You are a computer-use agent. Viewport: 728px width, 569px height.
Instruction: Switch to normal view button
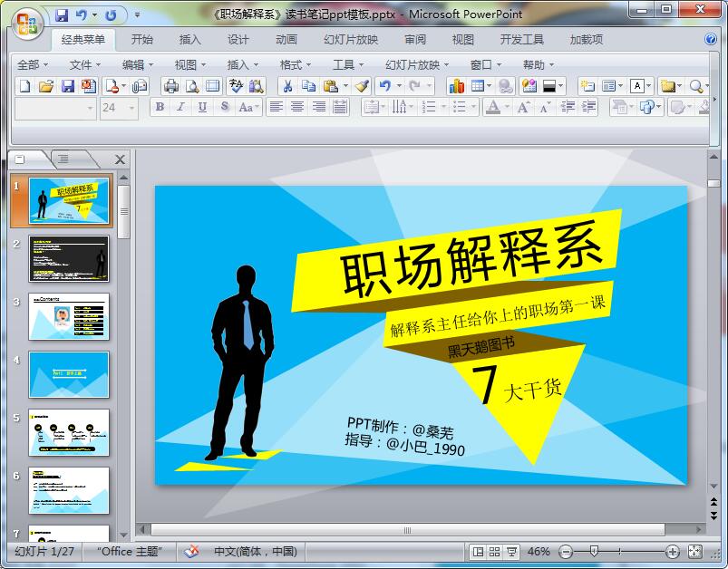[x=477, y=552]
